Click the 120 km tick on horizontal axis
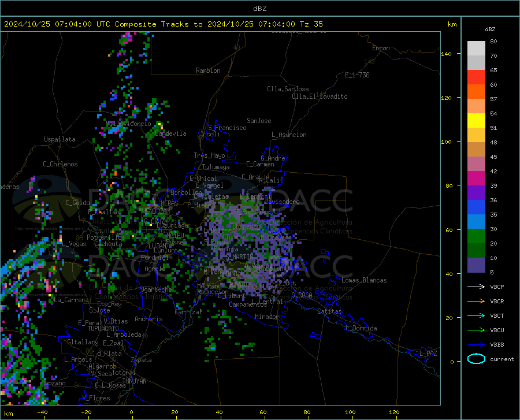520x420 pixels. (x=394, y=412)
